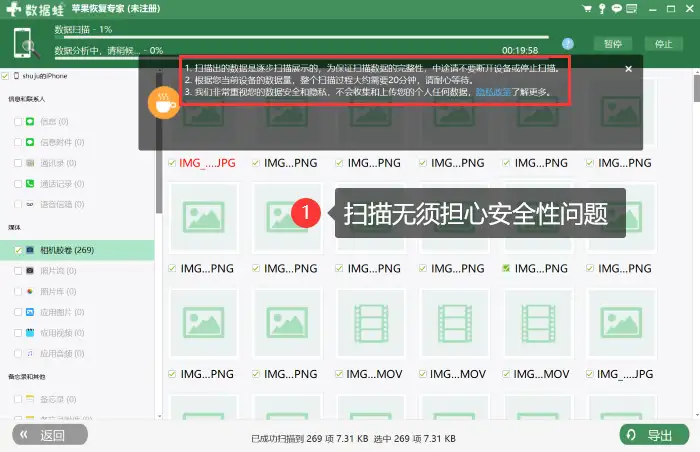Screen dimensions: 700x452
Task: Select the 相机胶卷 (269) category
Action: (77, 250)
